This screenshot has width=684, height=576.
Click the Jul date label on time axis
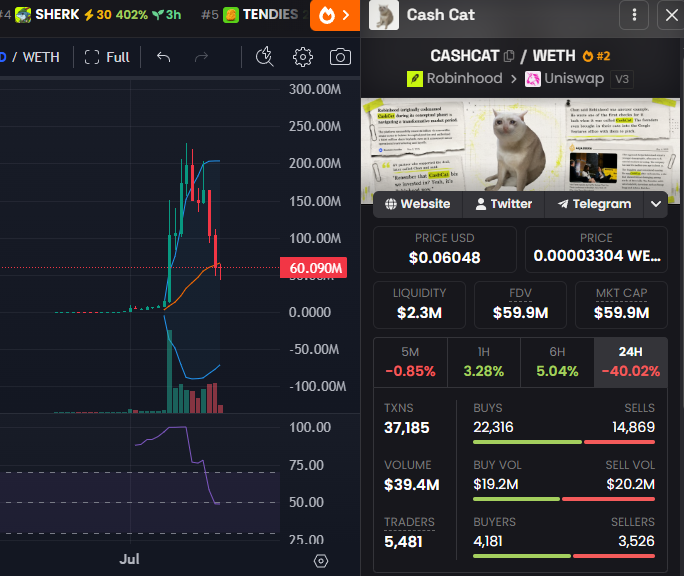(x=130, y=559)
